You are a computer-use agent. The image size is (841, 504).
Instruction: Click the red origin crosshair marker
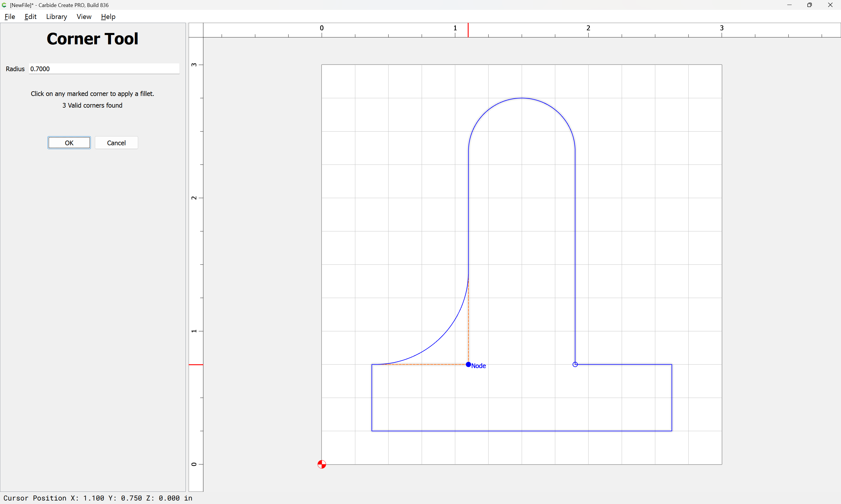[x=322, y=464]
